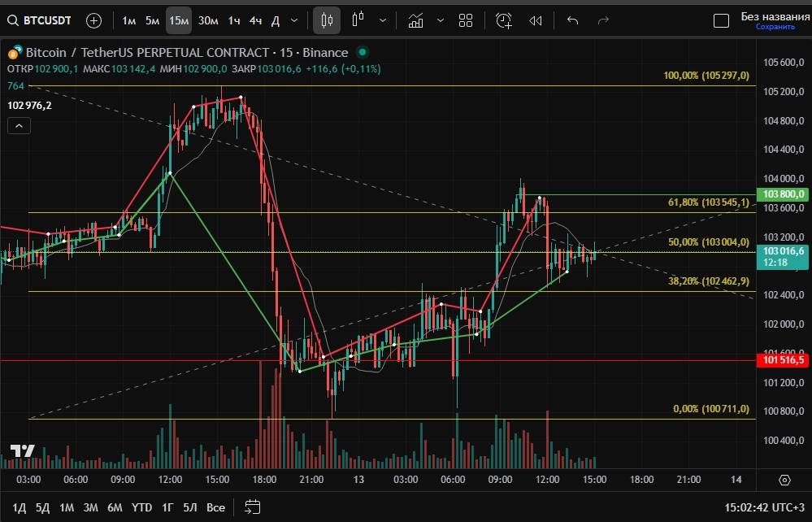Select the YTD date range
Viewport: 812px width, 522px height.
[x=142, y=507]
